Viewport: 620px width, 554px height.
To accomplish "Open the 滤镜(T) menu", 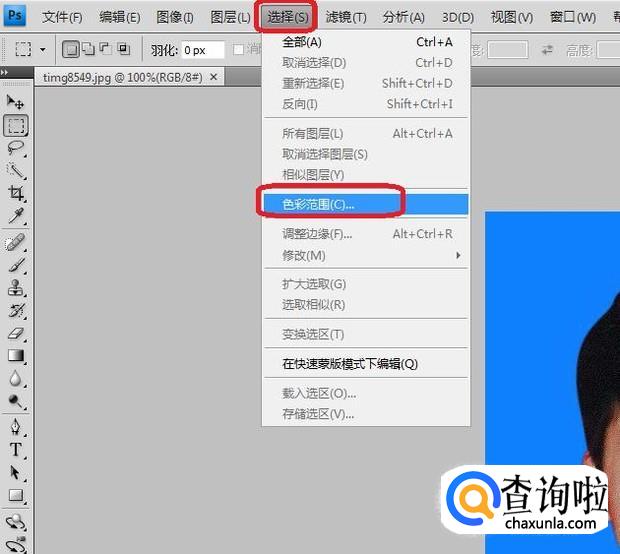I will (x=346, y=17).
